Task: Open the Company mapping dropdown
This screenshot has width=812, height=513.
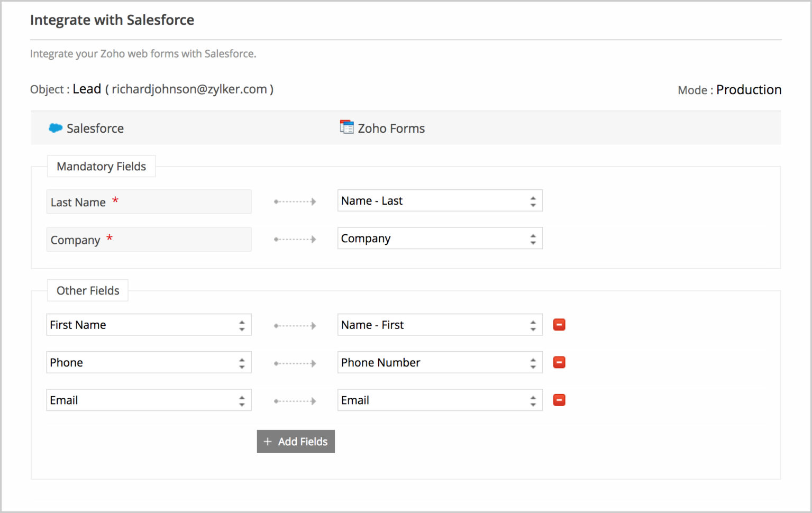Action: pyautogui.click(x=440, y=238)
